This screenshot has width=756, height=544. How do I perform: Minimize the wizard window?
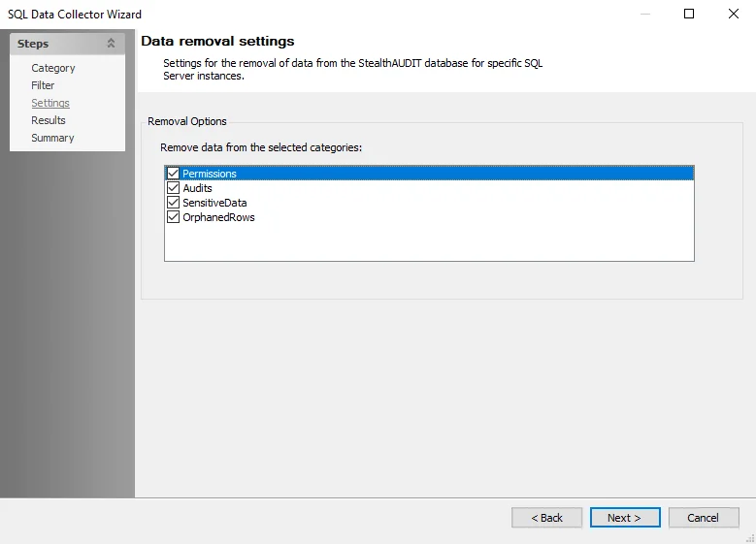coord(645,14)
